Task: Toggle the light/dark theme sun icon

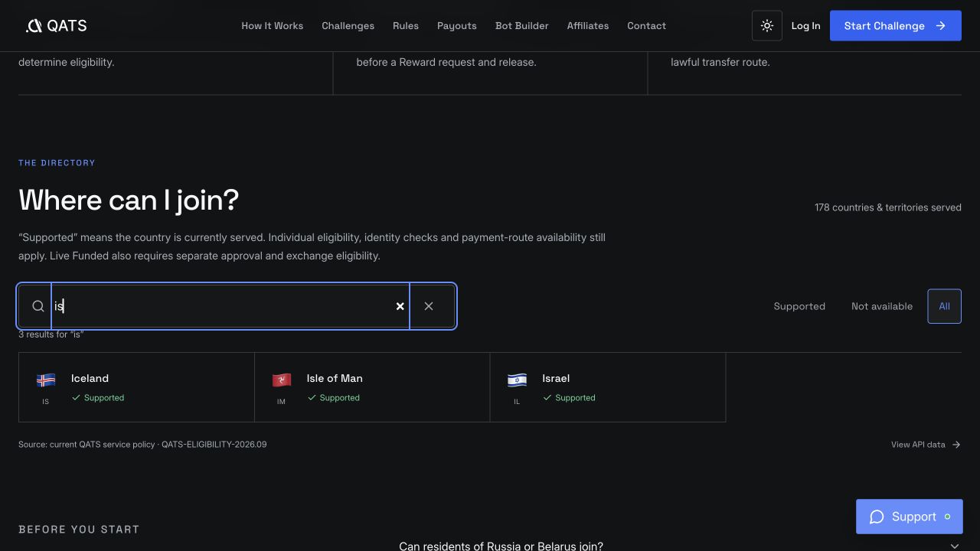Action: click(767, 26)
